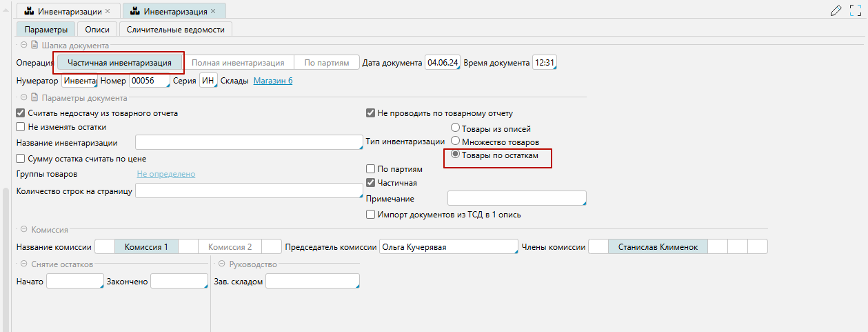The width and height of the screenshot is (868, 332).
Task: Click the Инвентаризации tab hierarchy icon
Action: [29, 12]
